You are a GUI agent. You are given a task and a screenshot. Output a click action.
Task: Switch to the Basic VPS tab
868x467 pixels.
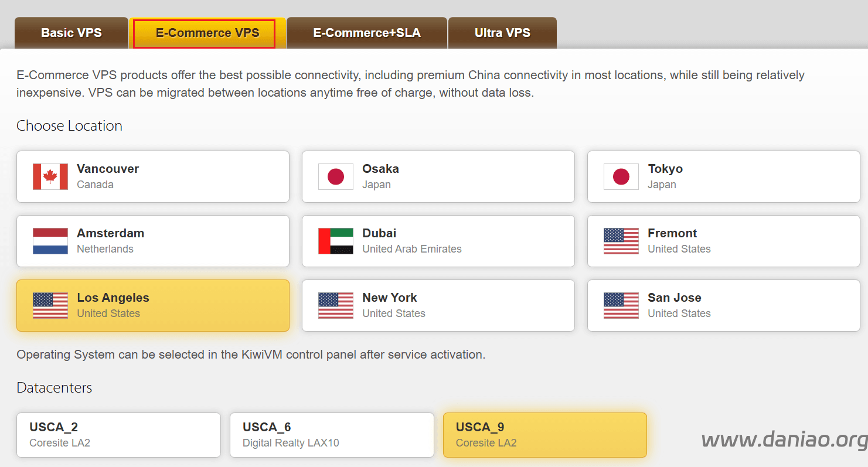click(x=72, y=33)
